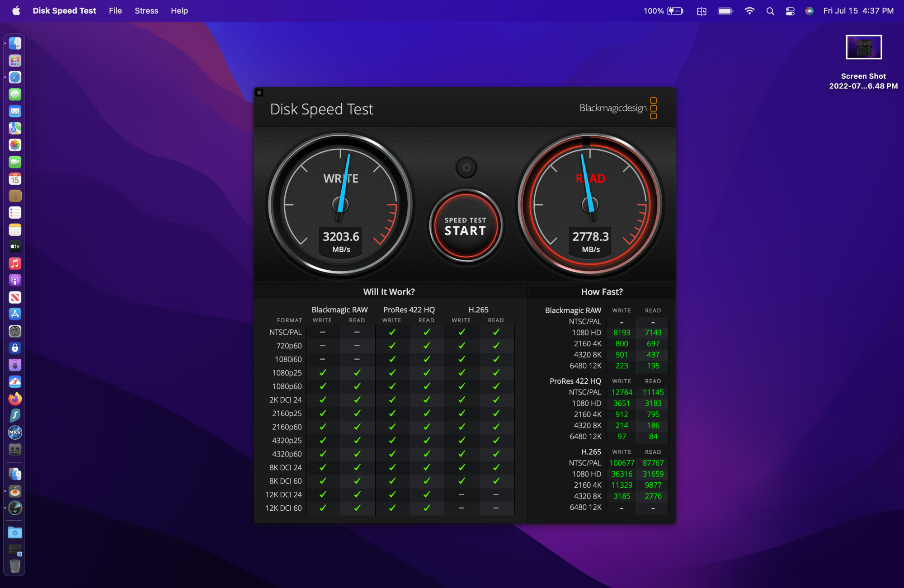Open the Screen Shot file thumbnail on desktop
This screenshot has width=904, height=588.
[863, 47]
